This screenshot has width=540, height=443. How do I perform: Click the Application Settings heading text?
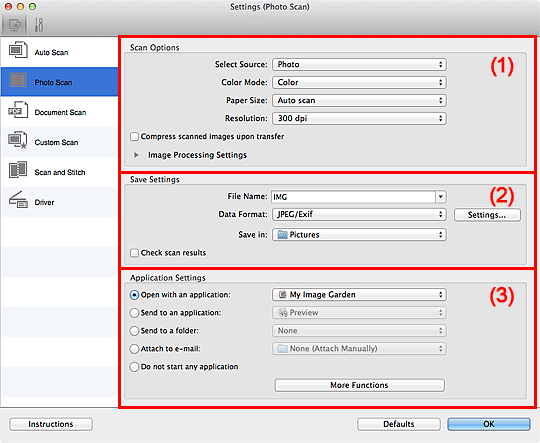pyautogui.click(x=168, y=278)
